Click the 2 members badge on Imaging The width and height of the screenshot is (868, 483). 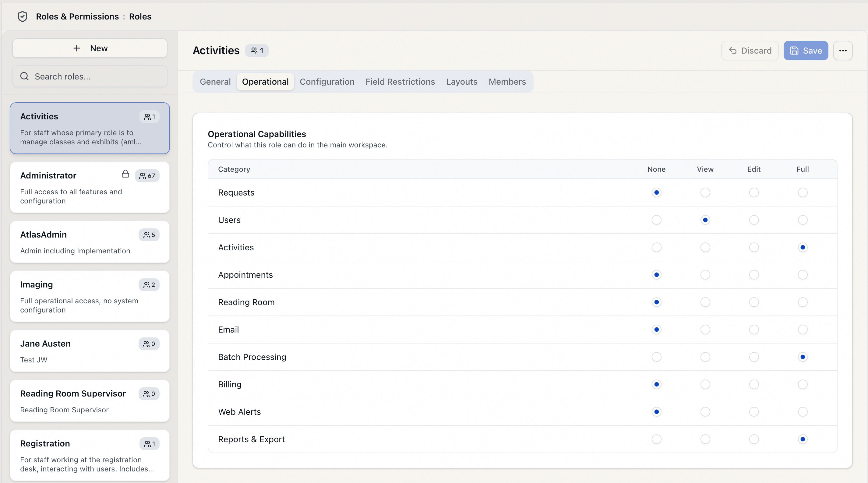pos(149,285)
